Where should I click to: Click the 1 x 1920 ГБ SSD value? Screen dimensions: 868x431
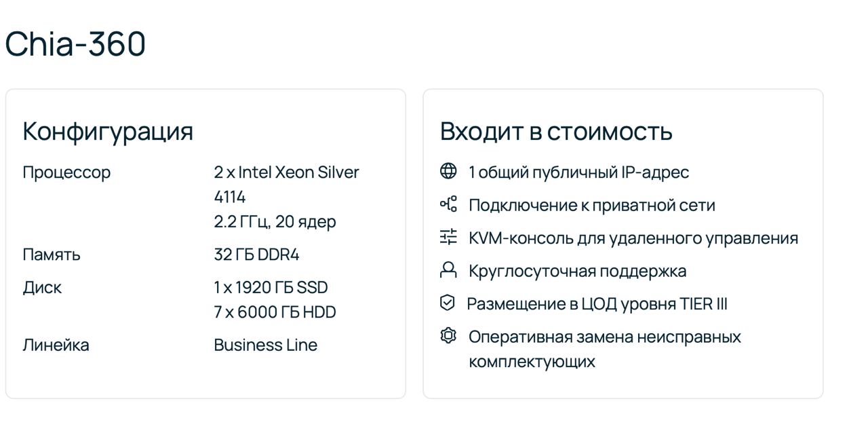271,287
